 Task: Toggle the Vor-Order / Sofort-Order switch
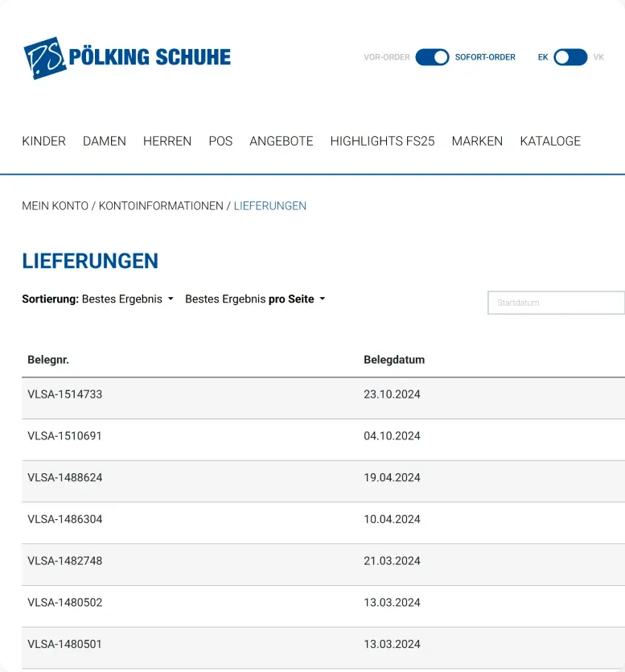point(432,57)
